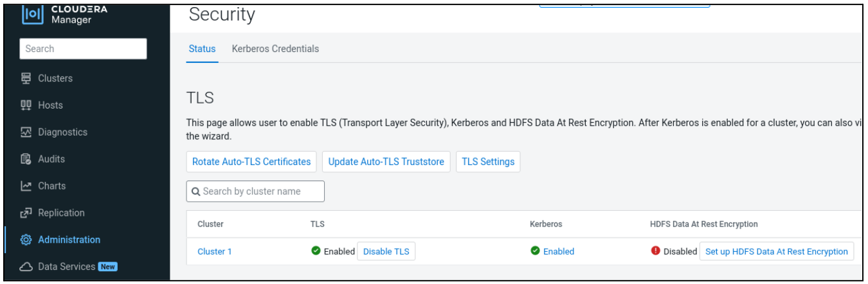Click the Audits sidebar icon
868x284 pixels.
point(26,159)
